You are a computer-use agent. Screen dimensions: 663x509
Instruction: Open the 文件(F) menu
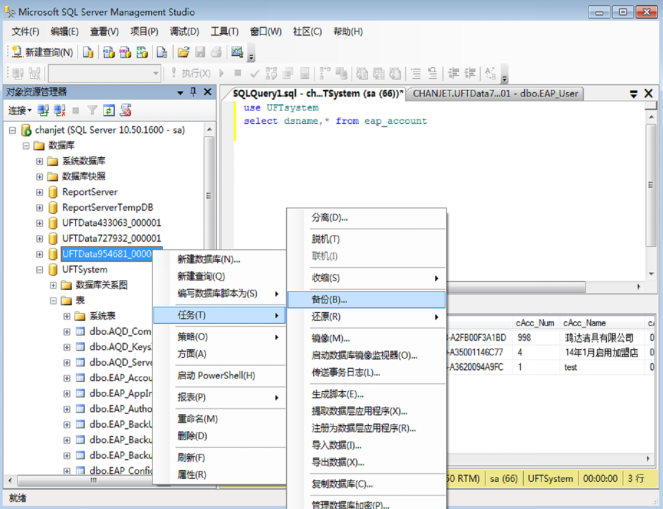point(25,32)
